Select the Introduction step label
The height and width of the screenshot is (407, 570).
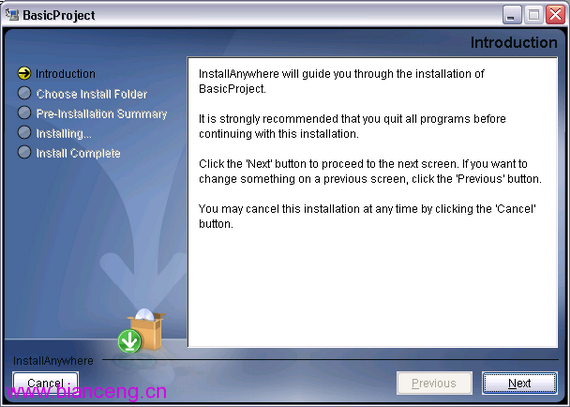(x=65, y=74)
